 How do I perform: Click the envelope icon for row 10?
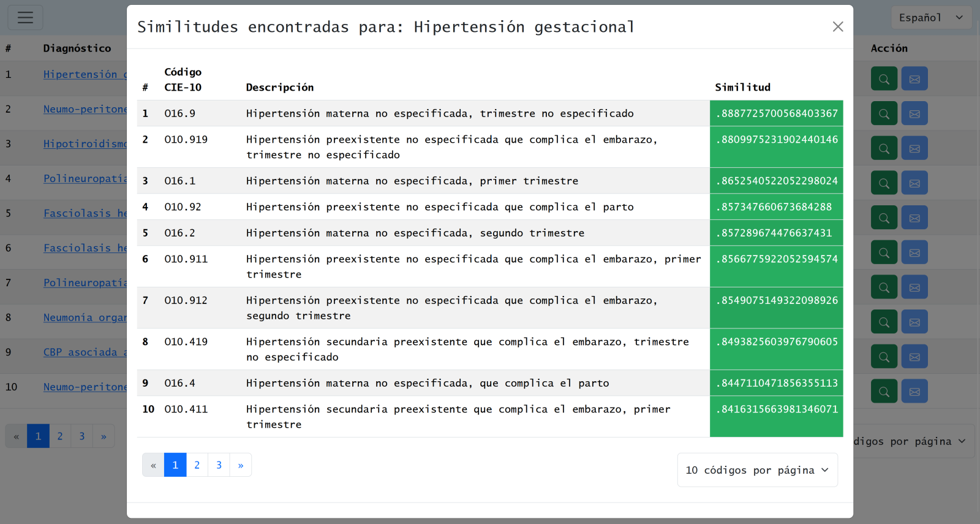(914, 392)
